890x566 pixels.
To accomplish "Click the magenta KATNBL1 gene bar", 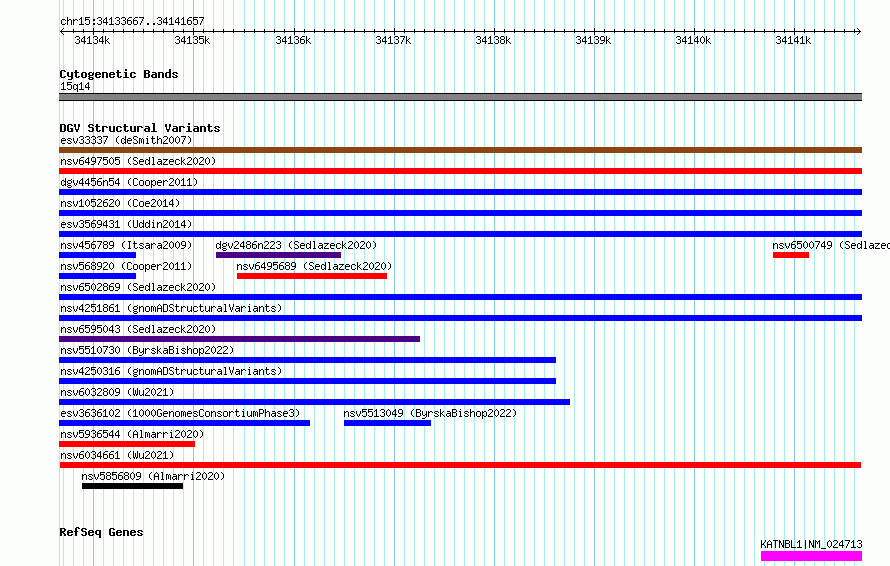I will 812,556.
